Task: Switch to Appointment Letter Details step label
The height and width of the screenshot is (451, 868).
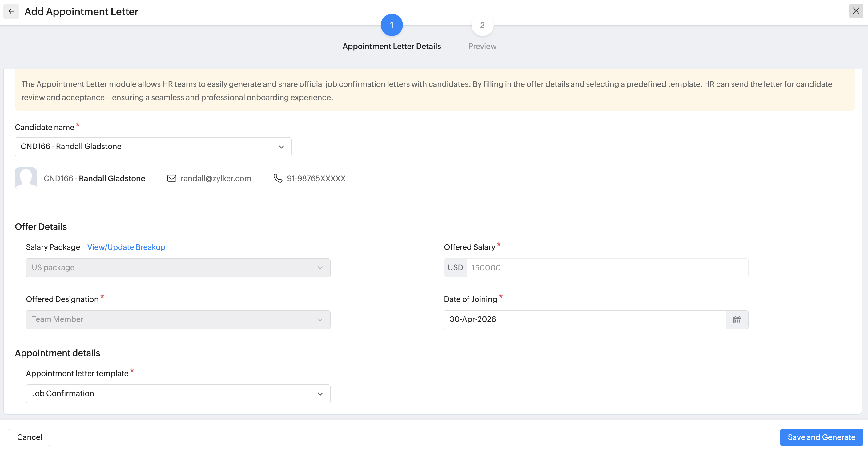Action: coord(392,46)
